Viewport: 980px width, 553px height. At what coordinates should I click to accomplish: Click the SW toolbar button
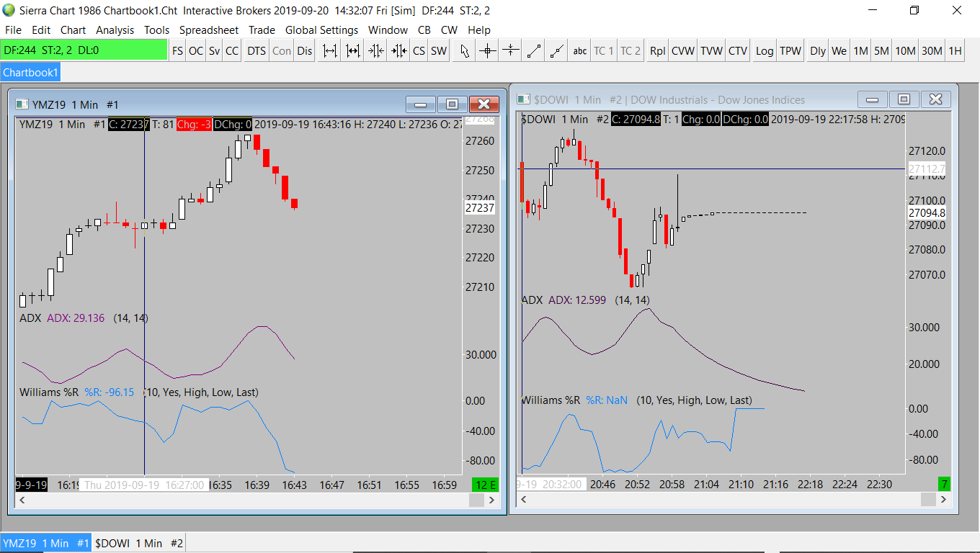[439, 51]
